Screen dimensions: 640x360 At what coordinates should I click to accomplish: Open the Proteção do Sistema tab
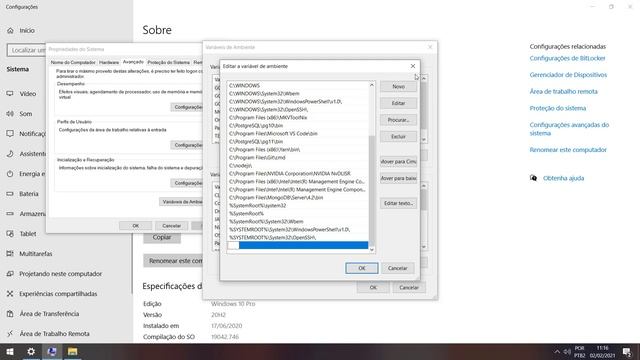[169, 62]
